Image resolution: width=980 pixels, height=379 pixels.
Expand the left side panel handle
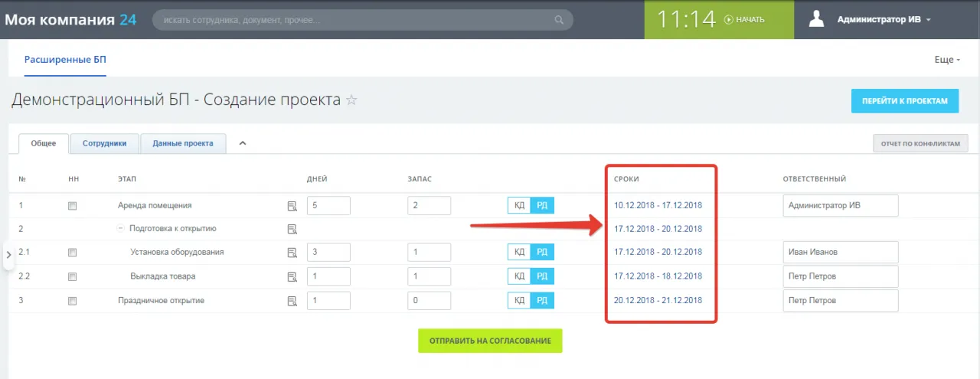(x=8, y=254)
